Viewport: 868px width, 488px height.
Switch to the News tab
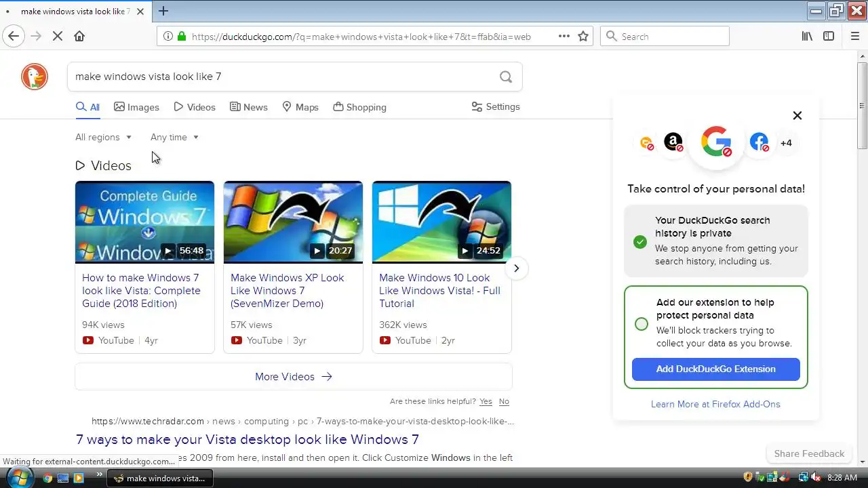(x=249, y=107)
